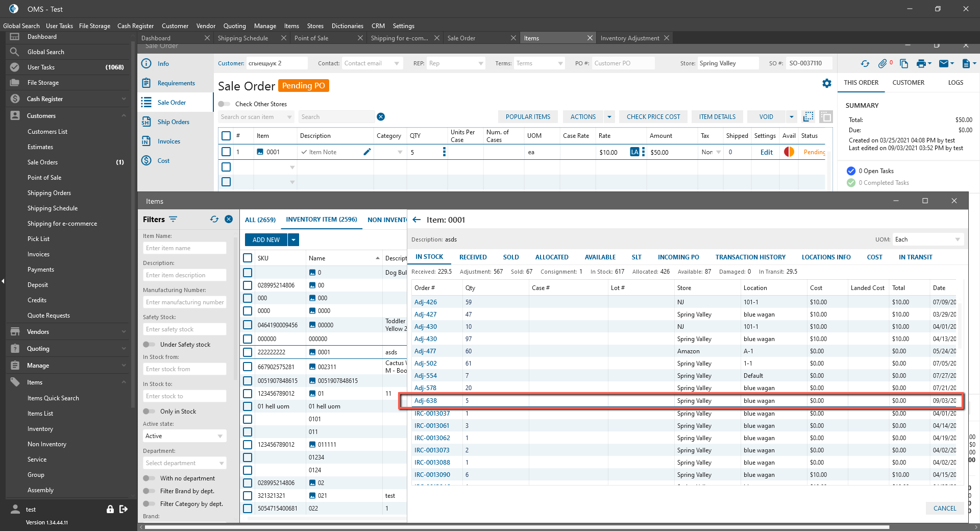The image size is (980, 531).
Task: Click the availability color indicator in Avail column
Action: click(x=789, y=152)
